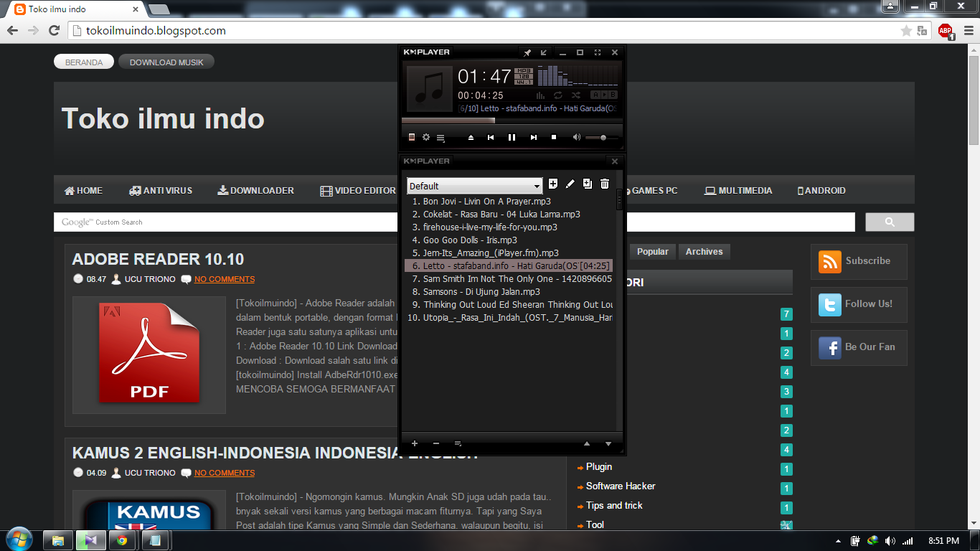
Task: Click the music note album art
Action: tap(430, 89)
